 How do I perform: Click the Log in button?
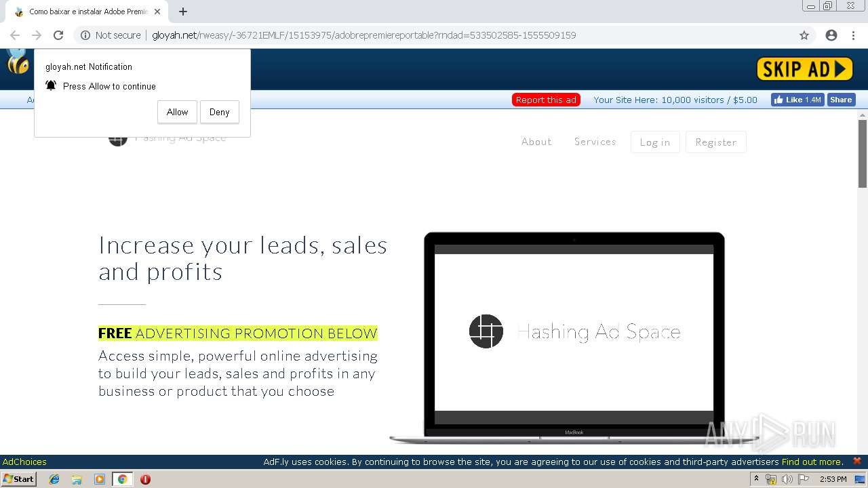point(655,142)
